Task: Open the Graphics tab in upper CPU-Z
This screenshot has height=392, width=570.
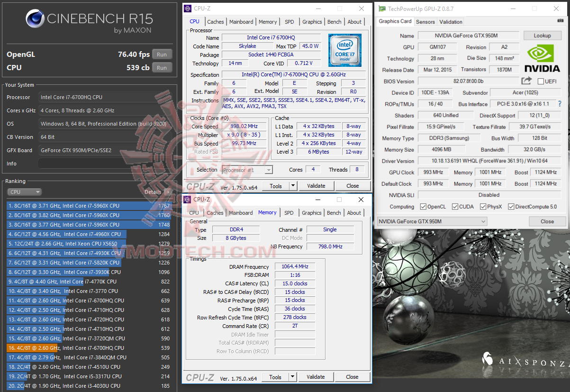Action: pos(312,22)
